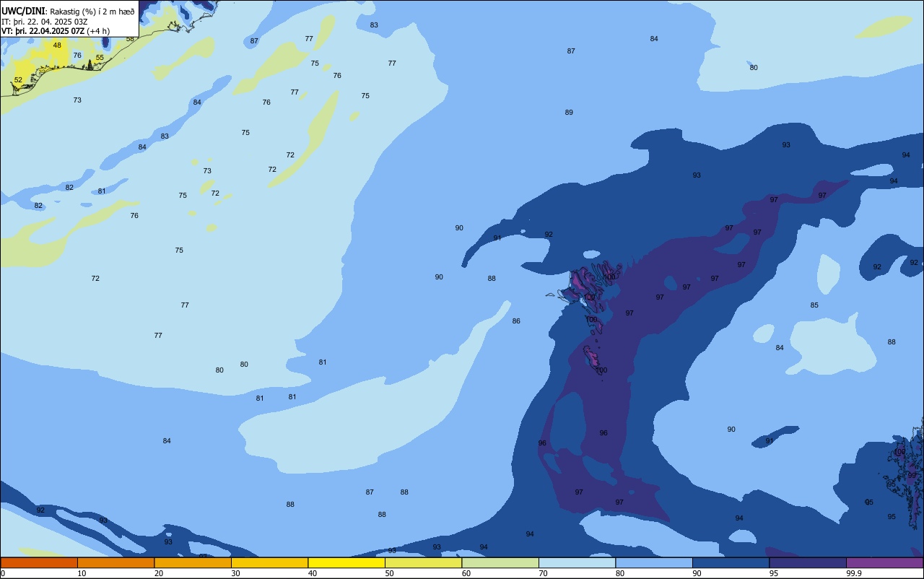The height and width of the screenshot is (579, 924).
Task: Click the humidity value "55" on the map
Action: 100,57
